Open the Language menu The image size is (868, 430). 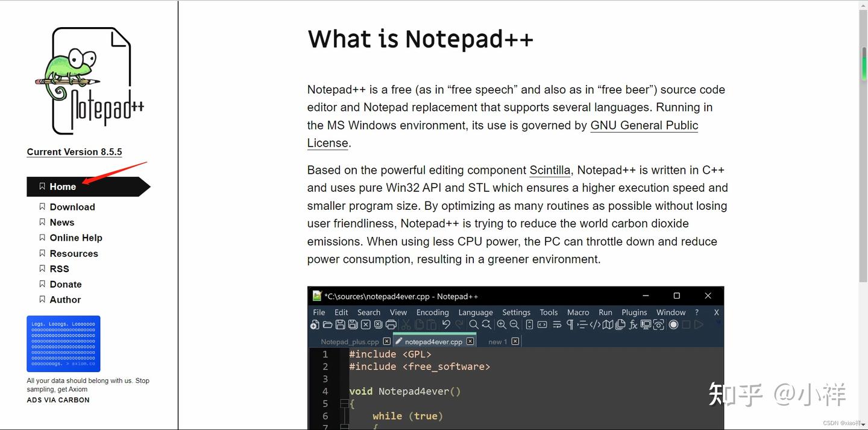click(x=476, y=312)
